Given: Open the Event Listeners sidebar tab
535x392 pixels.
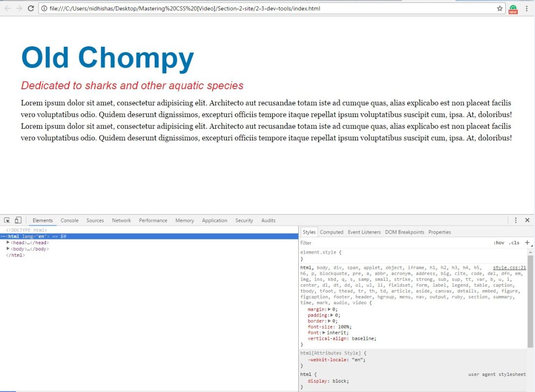Looking at the screenshot, I should (x=364, y=232).
